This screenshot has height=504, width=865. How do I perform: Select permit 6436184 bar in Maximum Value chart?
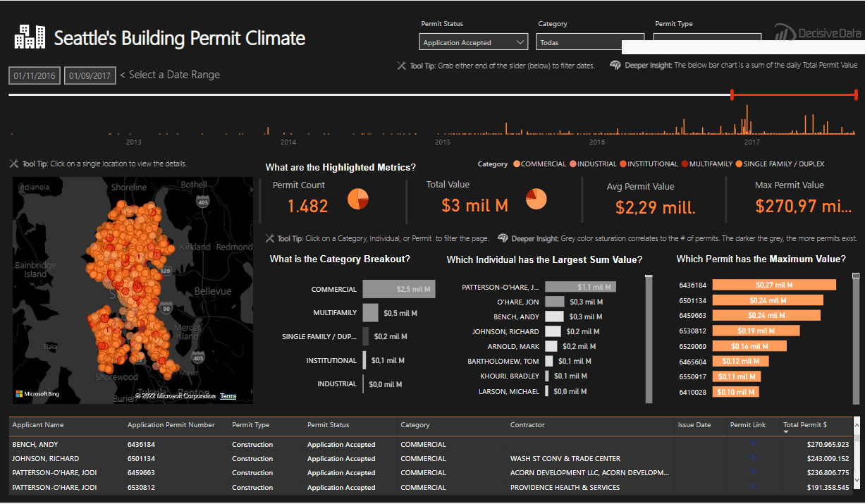(x=773, y=285)
